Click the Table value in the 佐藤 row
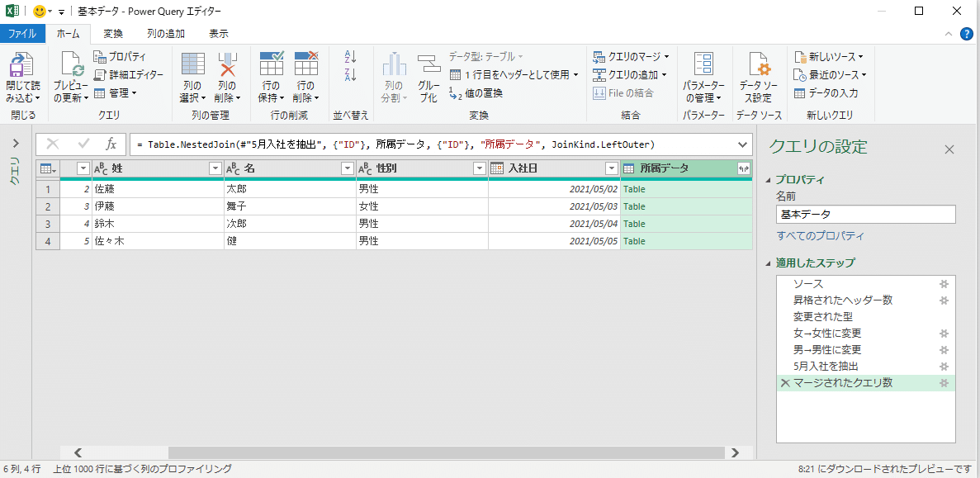Screen dimensions: 980x478 click(634, 189)
